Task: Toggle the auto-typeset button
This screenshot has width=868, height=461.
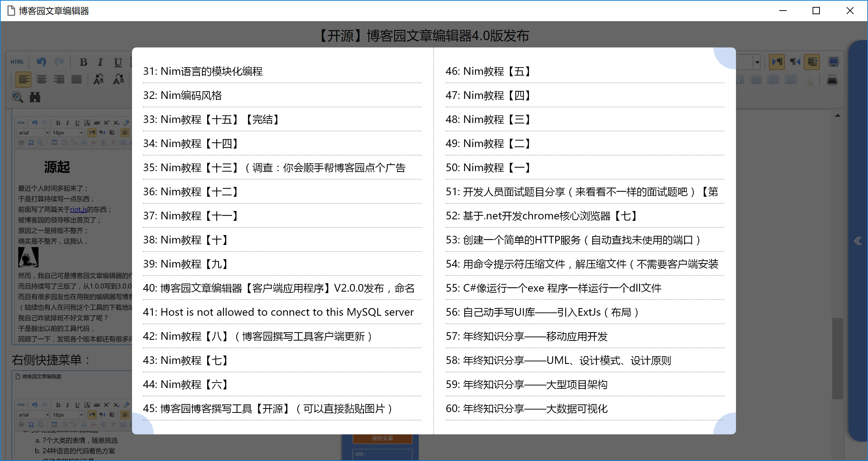Action: tap(812, 62)
